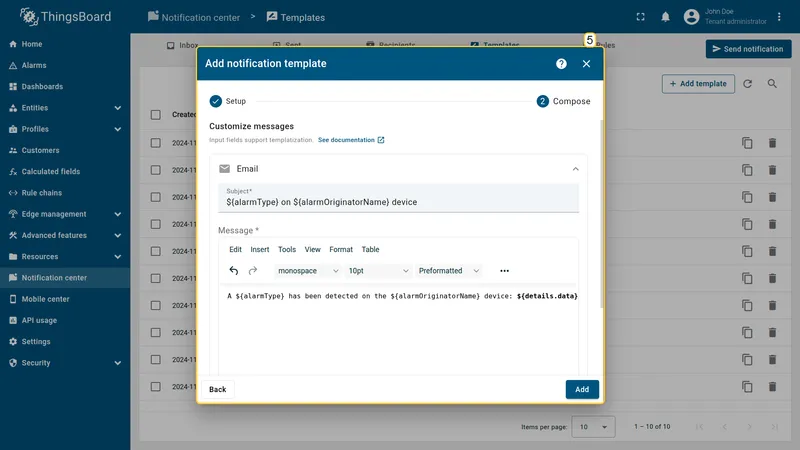Viewport: 800px width, 450px height.
Task: Check the fifth row checkbox in table
Action: coord(156,252)
